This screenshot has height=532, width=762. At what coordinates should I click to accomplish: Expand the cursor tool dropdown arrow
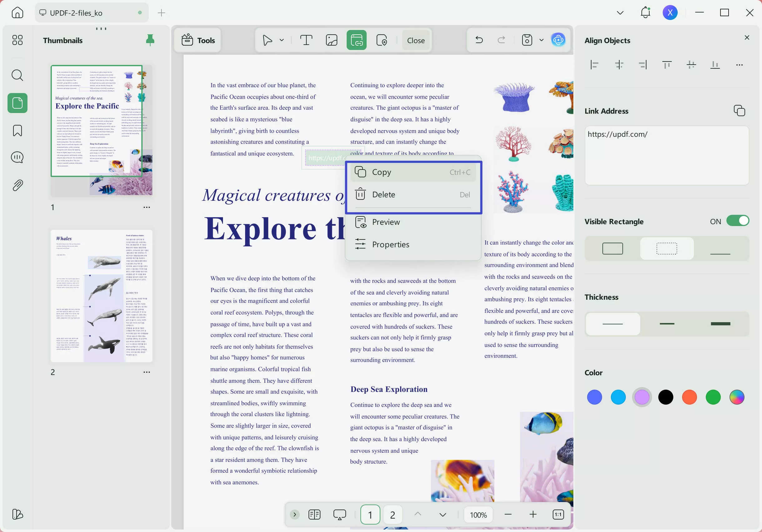point(281,40)
